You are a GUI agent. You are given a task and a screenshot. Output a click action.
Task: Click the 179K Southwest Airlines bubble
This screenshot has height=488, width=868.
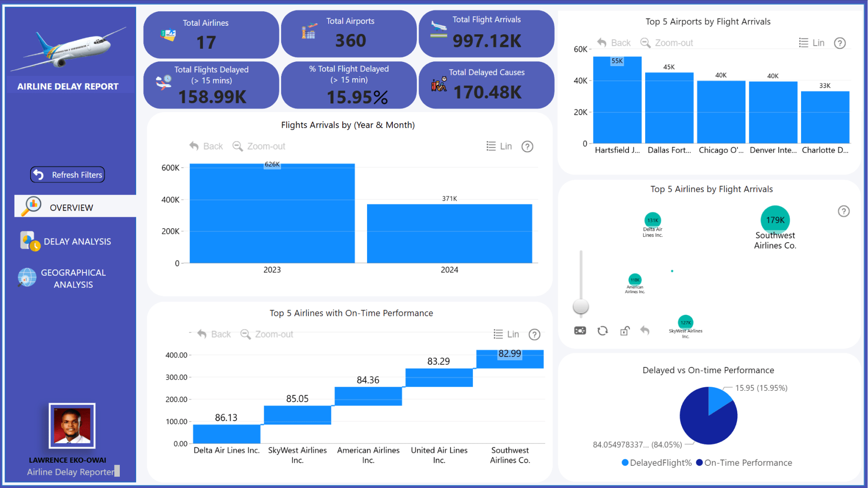coord(775,220)
